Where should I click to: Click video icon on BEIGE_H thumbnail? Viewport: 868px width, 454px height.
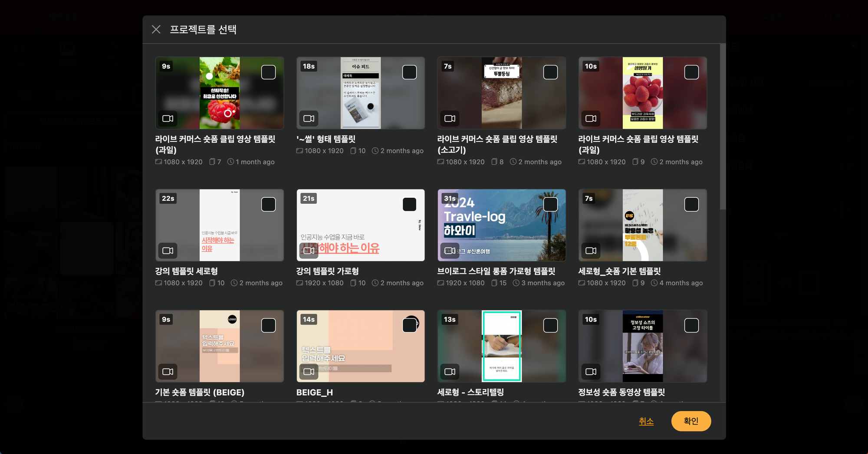click(x=309, y=372)
